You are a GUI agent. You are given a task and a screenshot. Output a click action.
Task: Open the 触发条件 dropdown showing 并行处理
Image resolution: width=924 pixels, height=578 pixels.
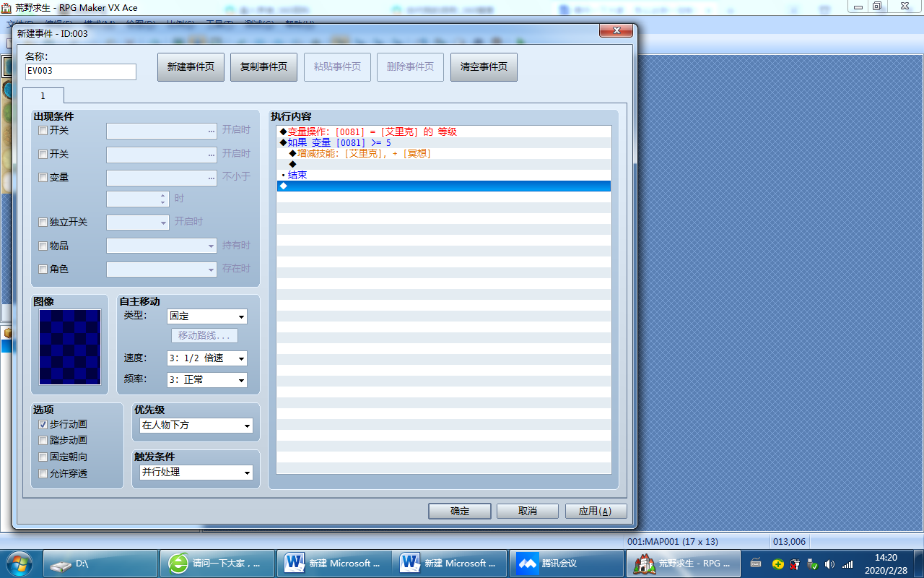pos(196,473)
